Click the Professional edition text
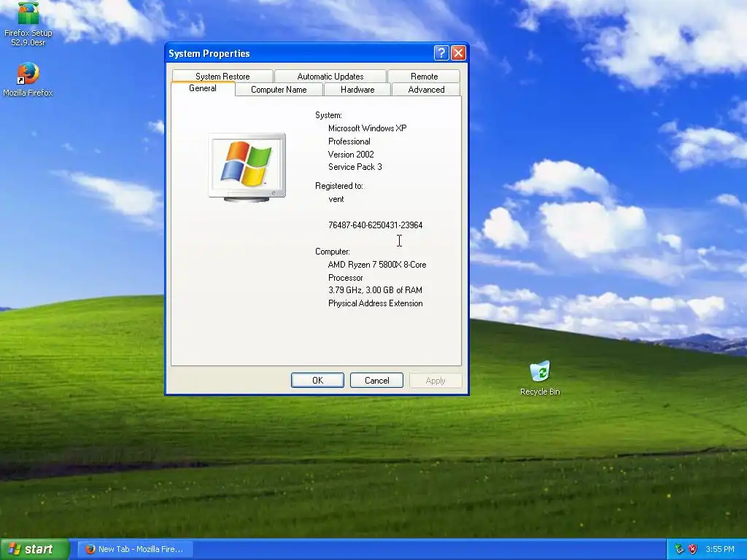 click(349, 141)
